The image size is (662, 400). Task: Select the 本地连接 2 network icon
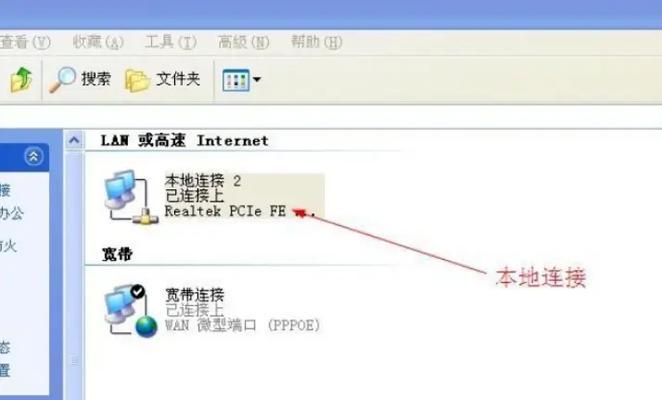131,197
